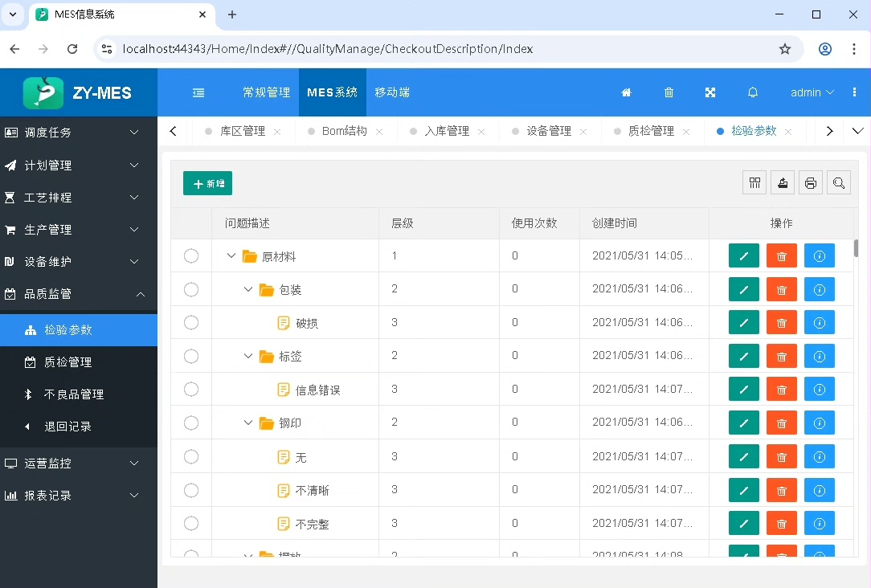Click the home icon in top header

(627, 92)
